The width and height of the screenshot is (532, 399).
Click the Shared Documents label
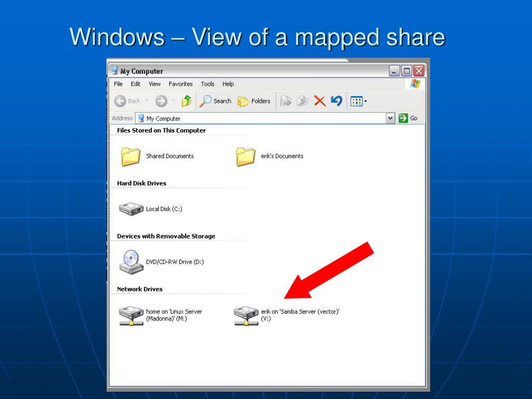pos(170,156)
